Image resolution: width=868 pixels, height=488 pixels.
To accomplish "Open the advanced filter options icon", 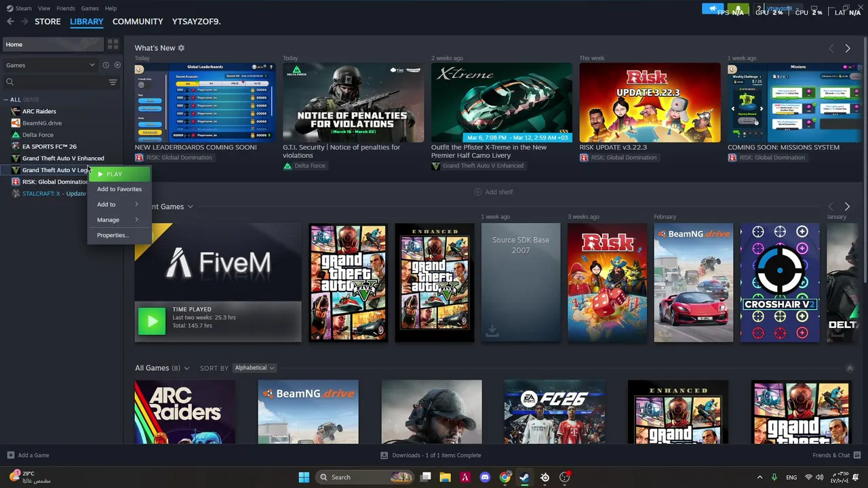I will coord(113,82).
